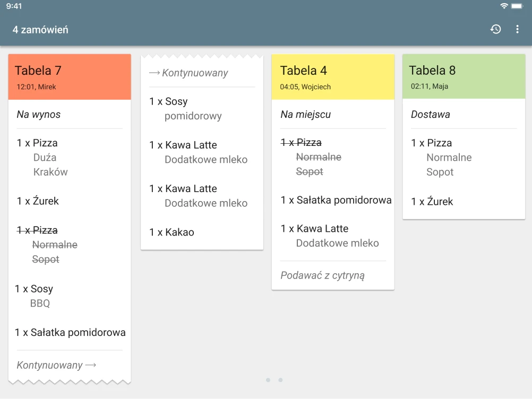Tap the yellow Tabela 4 header

click(333, 77)
